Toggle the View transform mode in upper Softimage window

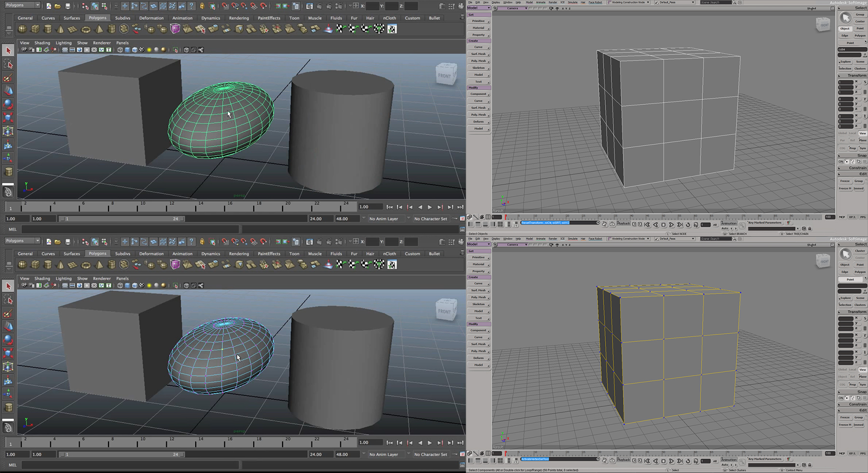click(x=862, y=133)
